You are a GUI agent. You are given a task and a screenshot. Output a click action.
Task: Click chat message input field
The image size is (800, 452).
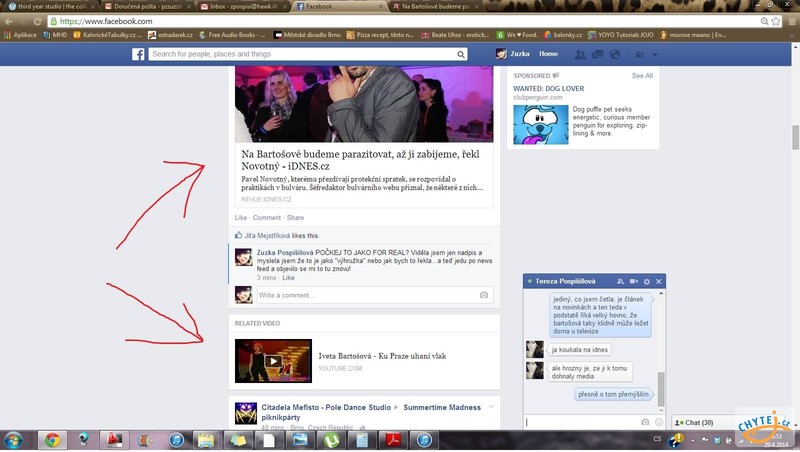tap(582, 422)
